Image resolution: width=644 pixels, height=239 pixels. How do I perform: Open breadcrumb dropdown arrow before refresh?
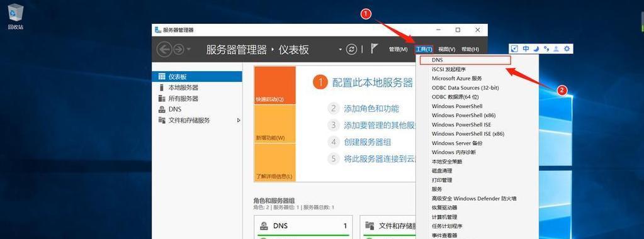[x=340, y=50]
